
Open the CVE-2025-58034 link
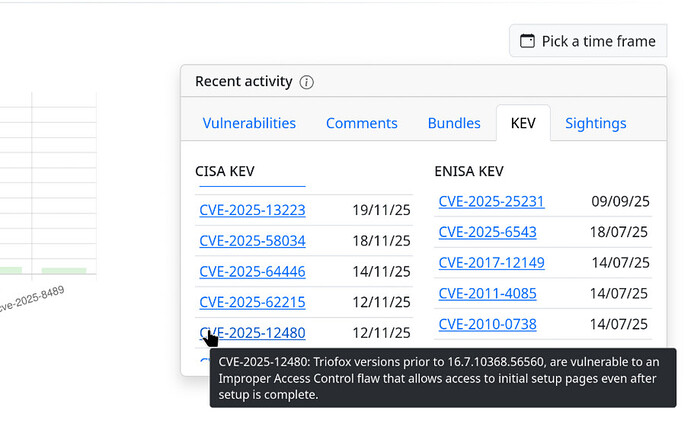(252, 241)
